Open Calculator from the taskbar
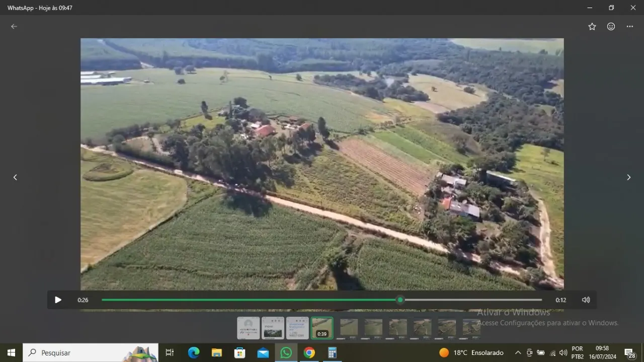Image resolution: width=644 pixels, height=362 pixels. point(333,353)
